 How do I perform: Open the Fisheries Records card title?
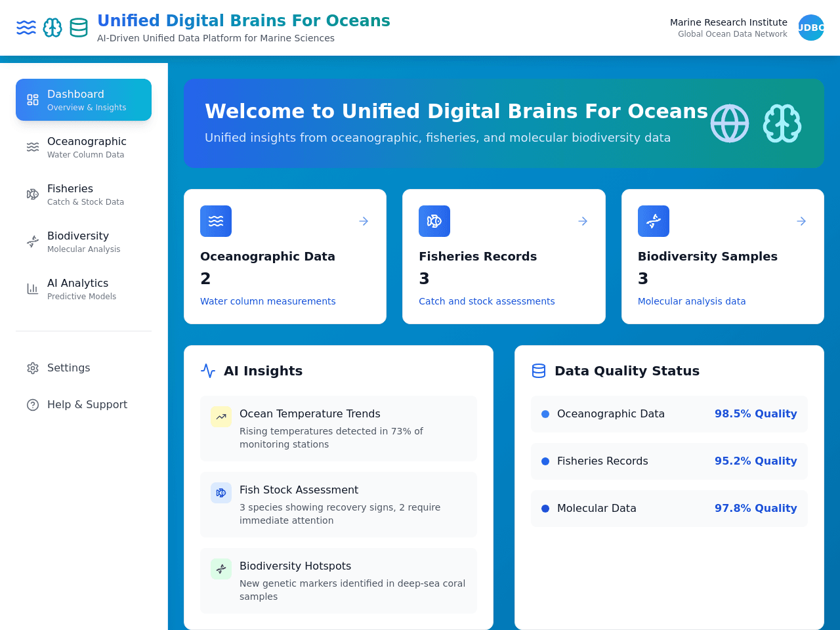click(x=478, y=257)
